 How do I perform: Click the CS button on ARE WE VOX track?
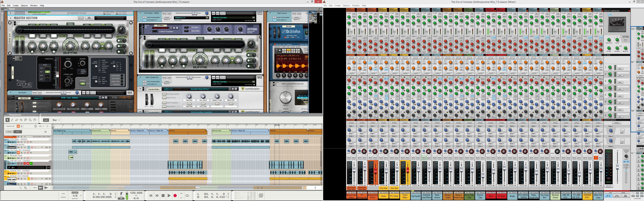[x=48, y=167]
